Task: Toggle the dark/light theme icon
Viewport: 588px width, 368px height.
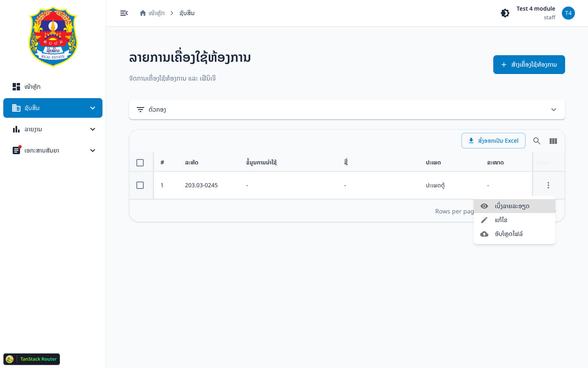Action: click(505, 13)
